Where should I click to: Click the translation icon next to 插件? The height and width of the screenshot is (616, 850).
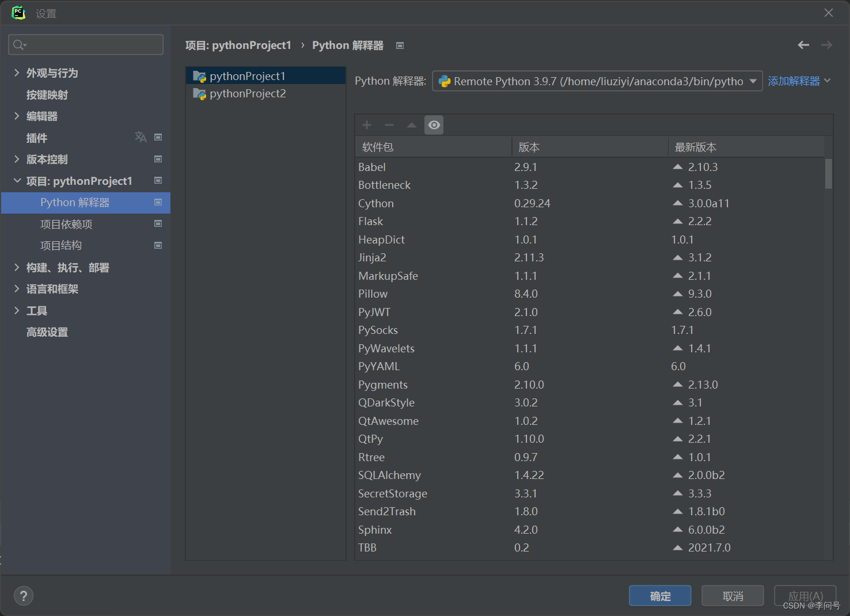pyautogui.click(x=141, y=137)
